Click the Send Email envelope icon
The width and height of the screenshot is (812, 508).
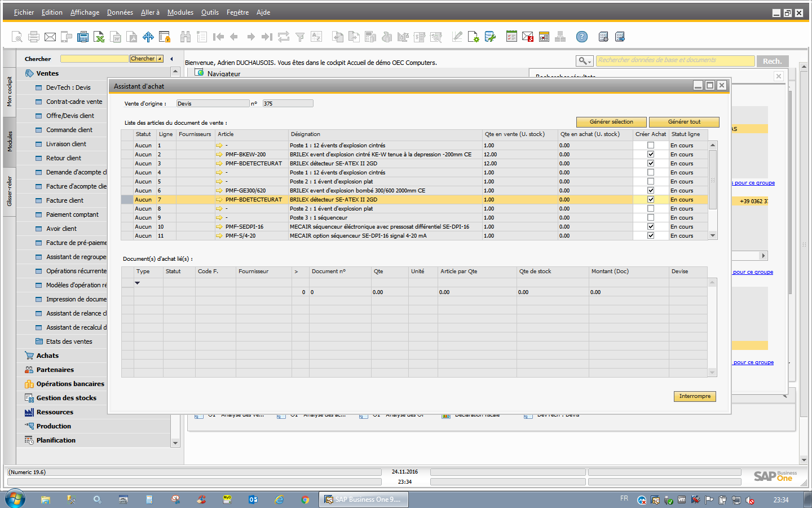click(x=50, y=37)
